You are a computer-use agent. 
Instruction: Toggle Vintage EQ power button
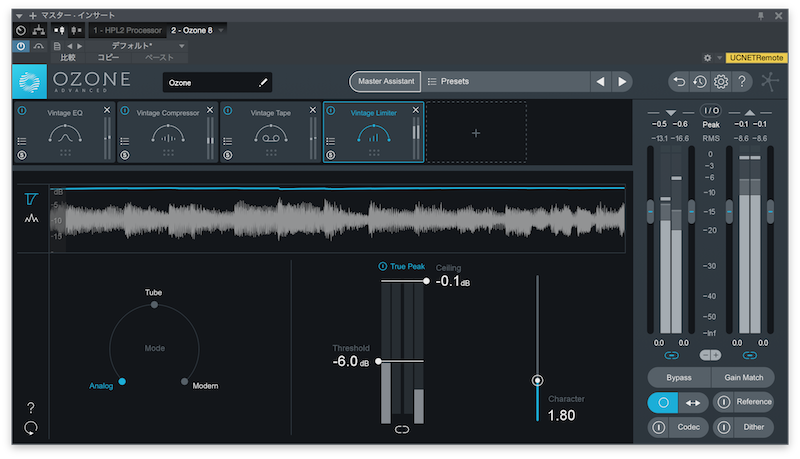[x=22, y=111]
